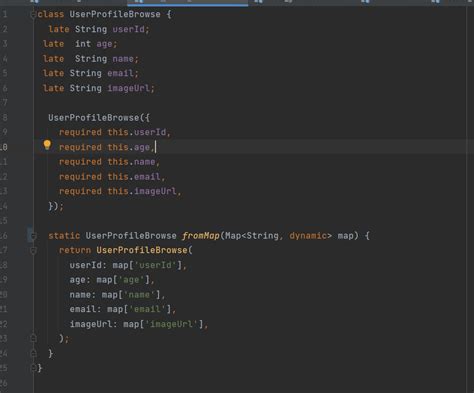This screenshot has height=393, width=474.
Task: Collapse the class UserProfileBrowse fold marker
Action: click(33, 14)
